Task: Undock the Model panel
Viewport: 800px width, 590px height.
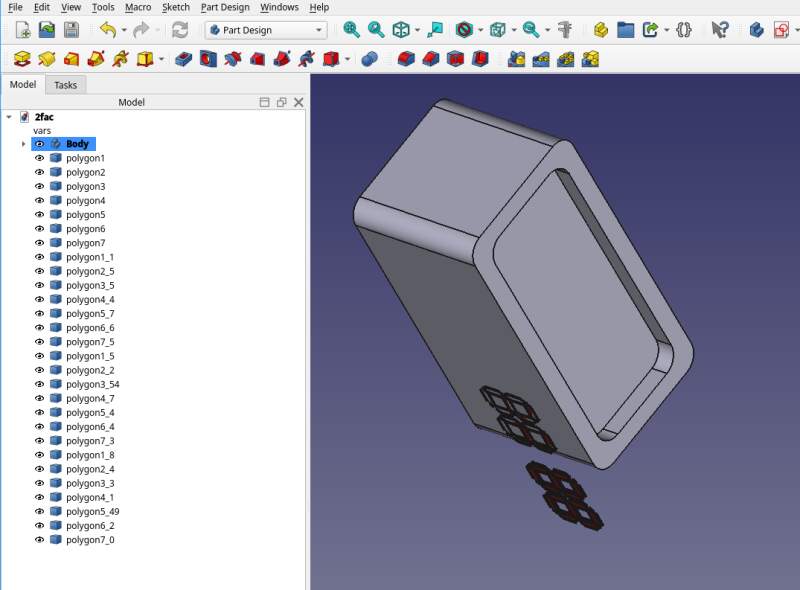Action: (x=280, y=101)
